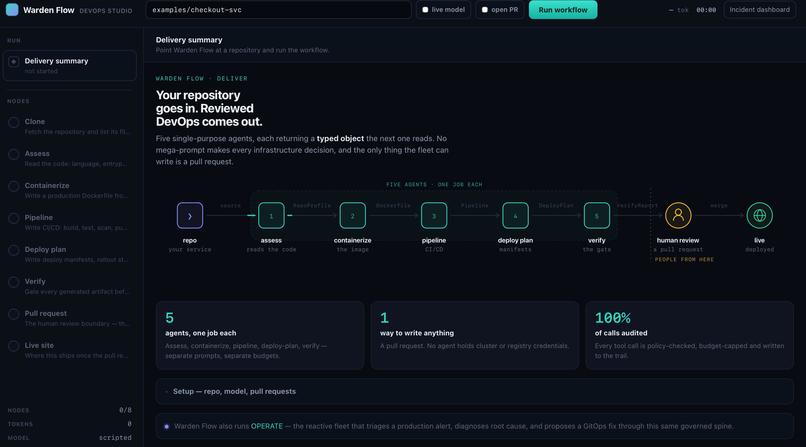Open the Assess node in sidebar
The width and height of the screenshot is (806, 447).
pos(70,158)
